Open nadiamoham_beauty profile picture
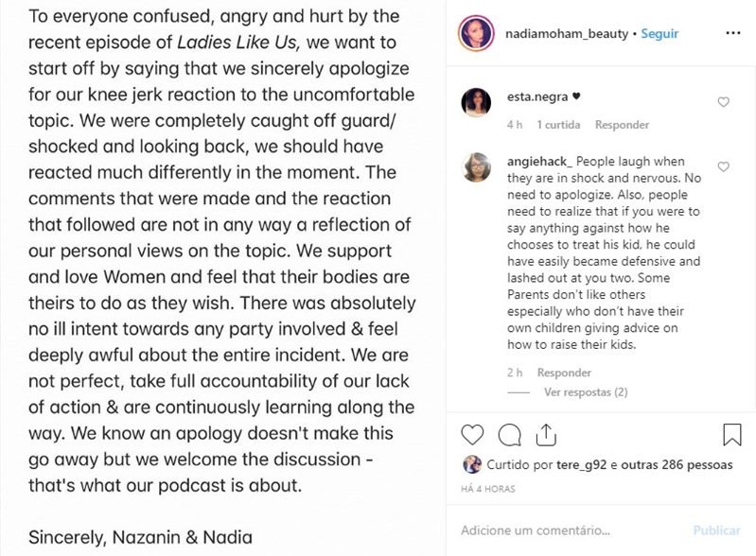Viewport: 756px width, 556px height. 476,33
